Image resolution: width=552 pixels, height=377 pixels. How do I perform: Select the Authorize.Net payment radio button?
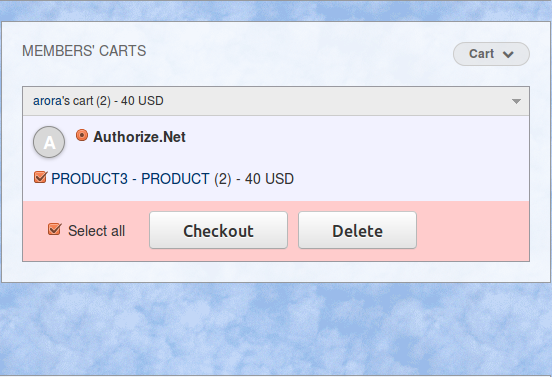(82, 136)
